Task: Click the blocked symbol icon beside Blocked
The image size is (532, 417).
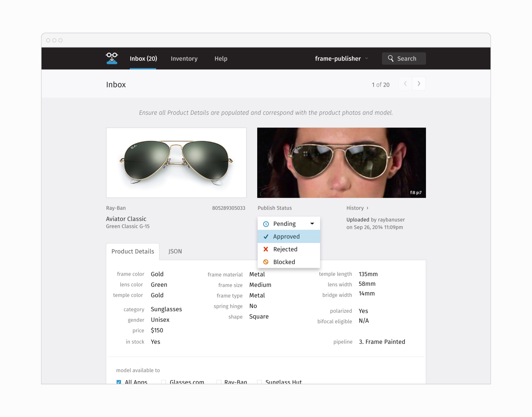Action: click(x=266, y=262)
